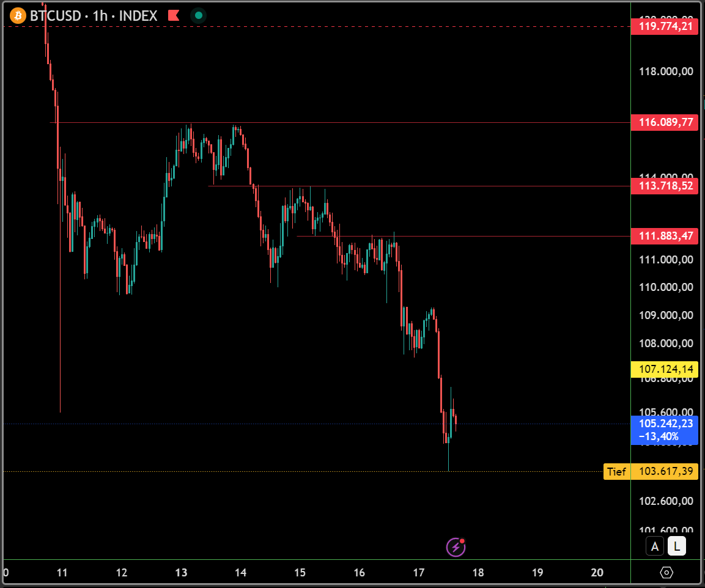The height and width of the screenshot is (588, 705).
Task: Toggle auto scale with the A button
Action: click(655, 546)
